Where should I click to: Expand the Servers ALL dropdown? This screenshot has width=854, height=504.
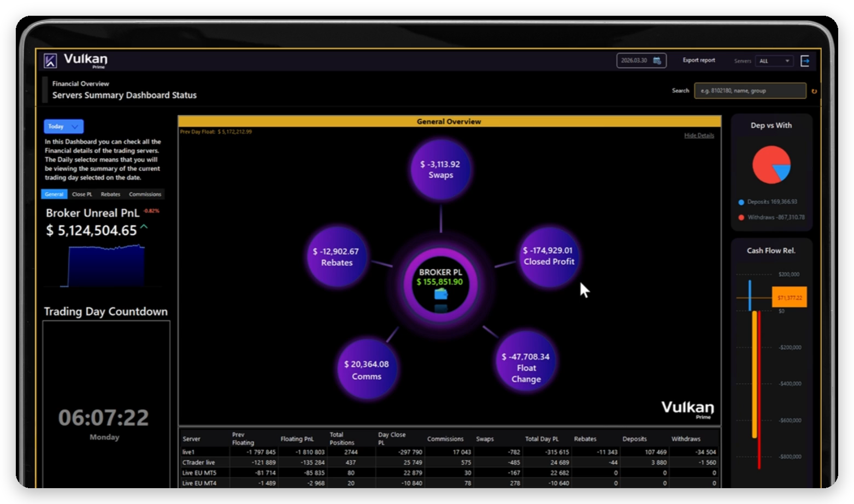click(x=774, y=61)
